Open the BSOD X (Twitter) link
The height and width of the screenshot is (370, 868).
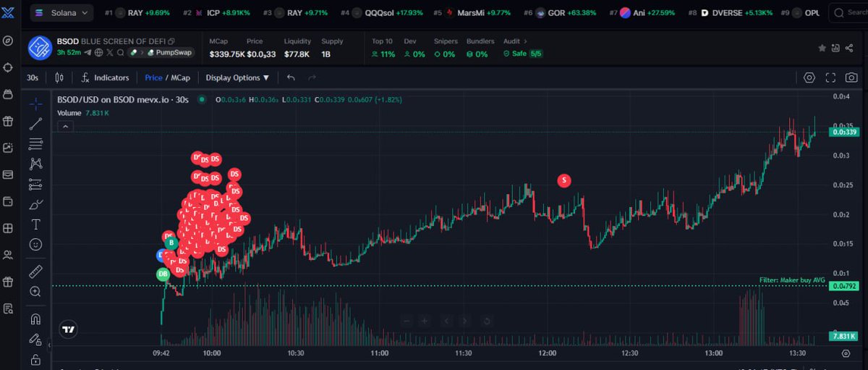point(111,52)
